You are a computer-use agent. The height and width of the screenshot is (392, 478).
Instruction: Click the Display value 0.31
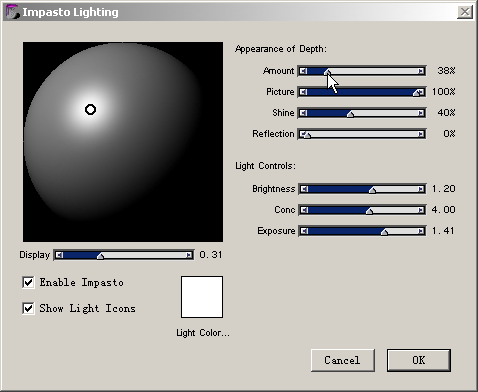(211, 255)
